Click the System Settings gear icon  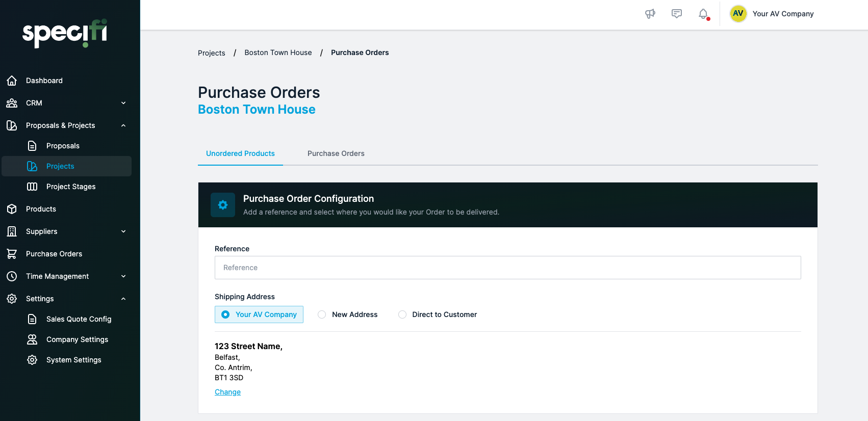(32, 360)
